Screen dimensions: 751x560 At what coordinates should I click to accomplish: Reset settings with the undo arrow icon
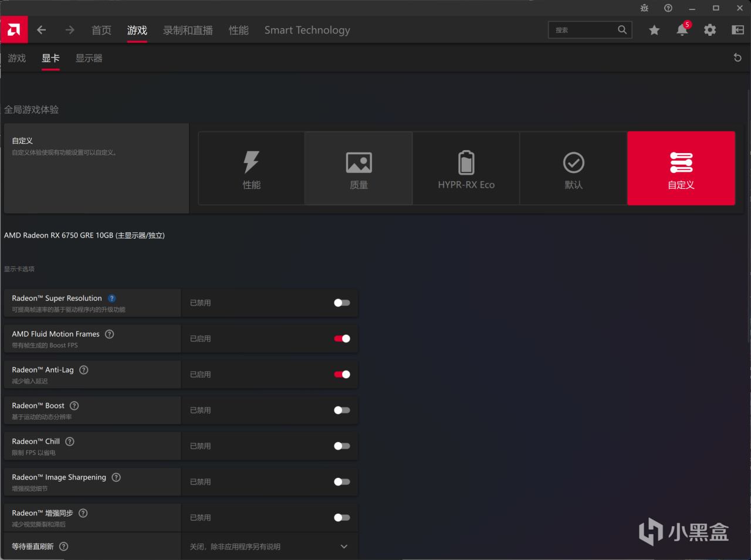pyautogui.click(x=738, y=57)
